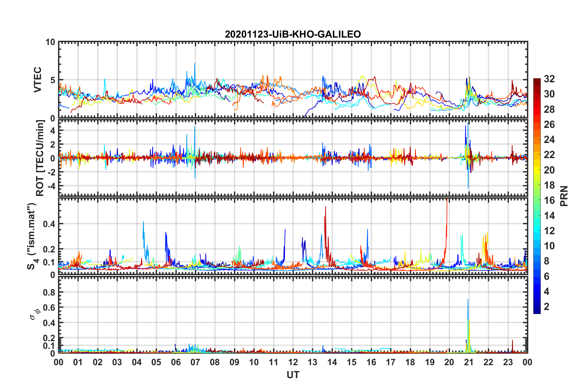This screenshot has width=586, height=392.
Task: Click the PRN colorbar label
Action: pos(564,196)
